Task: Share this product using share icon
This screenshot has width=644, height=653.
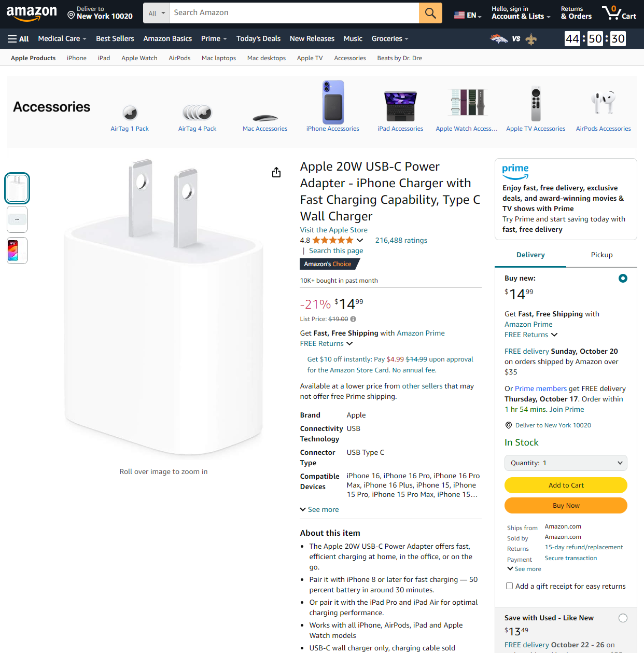Action: click(x=276, y=172)
